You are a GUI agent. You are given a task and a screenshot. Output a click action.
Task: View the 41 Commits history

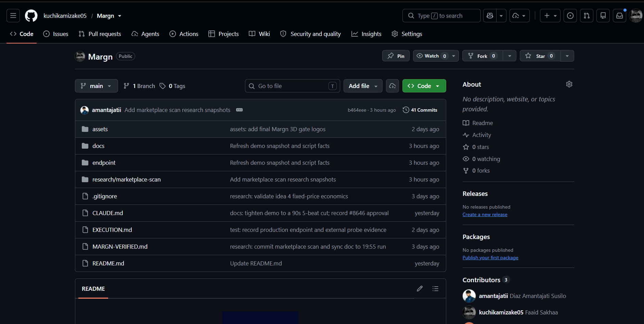point(420,110)
